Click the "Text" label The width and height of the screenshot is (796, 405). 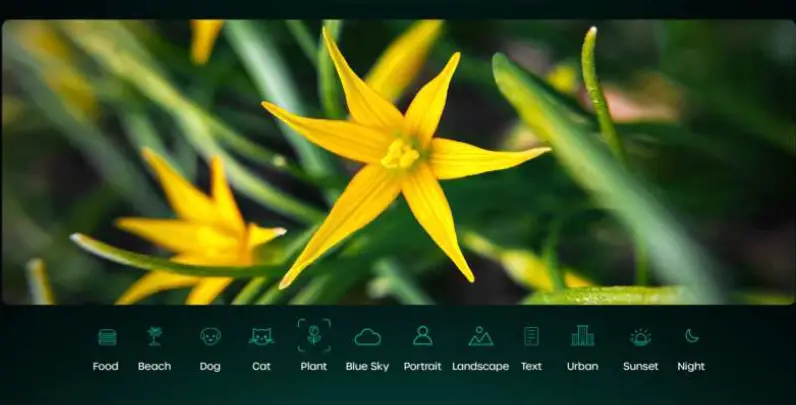[x=532, y=366]
